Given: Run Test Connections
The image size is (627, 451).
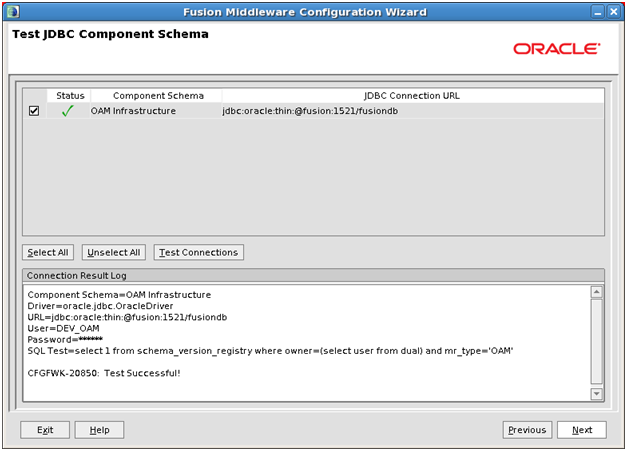Looking at the screenshot, I should pos(199,252).
